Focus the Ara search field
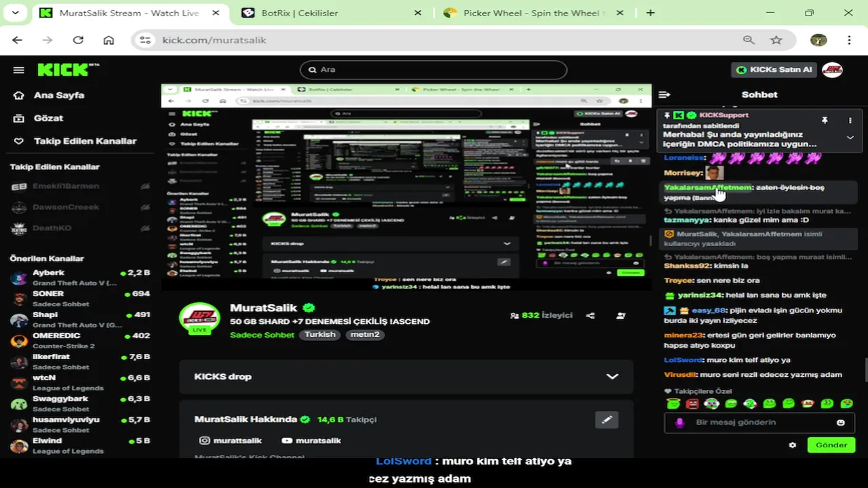 point(433,70)
